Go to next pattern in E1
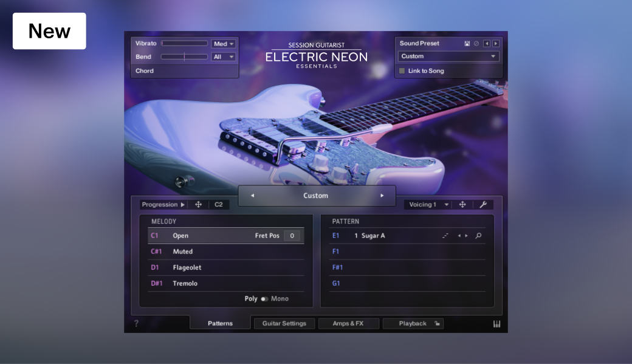The height and width of the screenshot is (364, 632). click(466, 236)
